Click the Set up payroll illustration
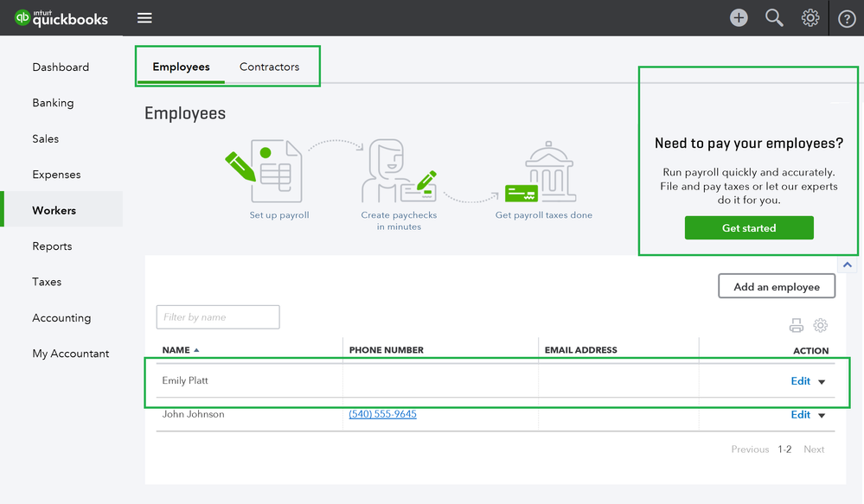The height and width of the screenshot is (504, 864). [265, 171]
